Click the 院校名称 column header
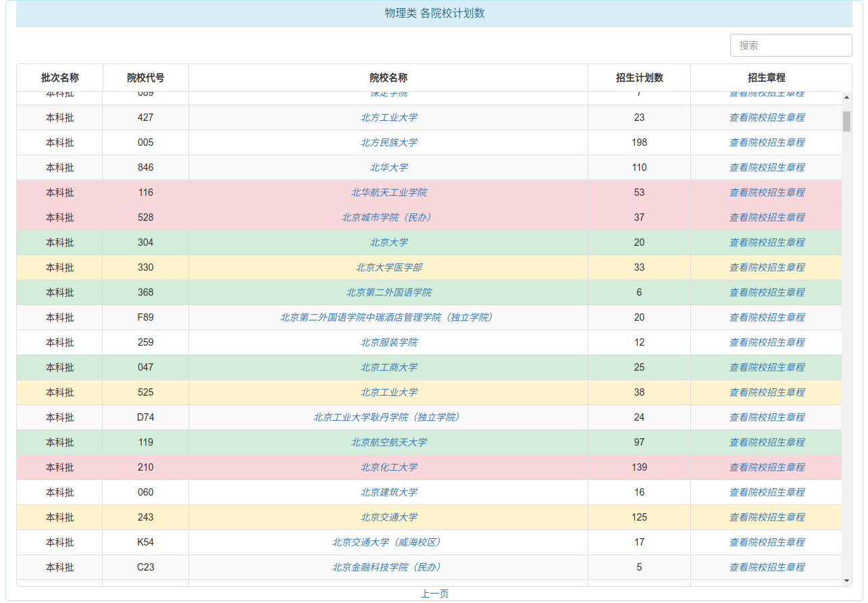The width and height of the screenshot is (868, 603). (x=388, y=78)
